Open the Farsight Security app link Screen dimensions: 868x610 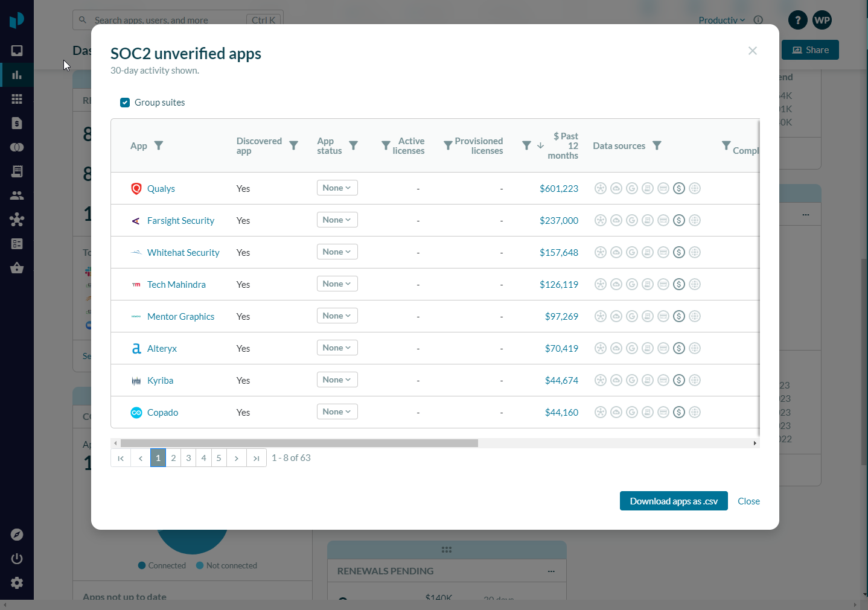click(x=180, y=221)
